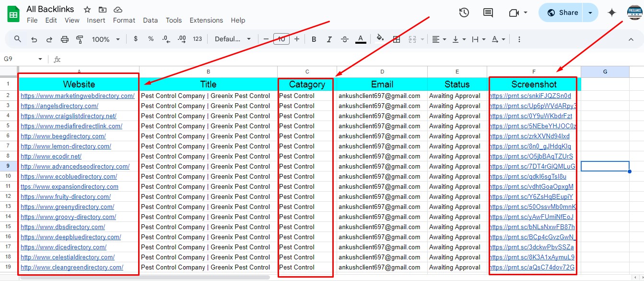Open the borders tool

[x=396, y=39]
